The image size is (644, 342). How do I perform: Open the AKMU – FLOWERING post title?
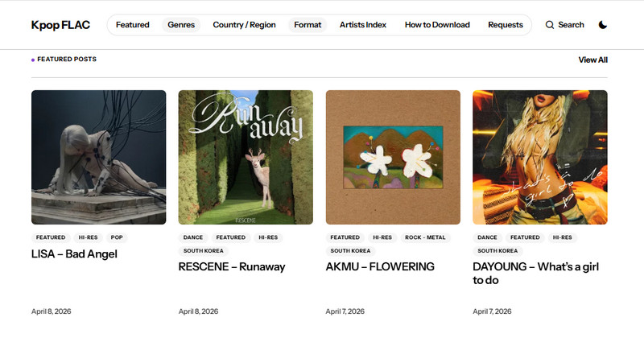(380, 266)
